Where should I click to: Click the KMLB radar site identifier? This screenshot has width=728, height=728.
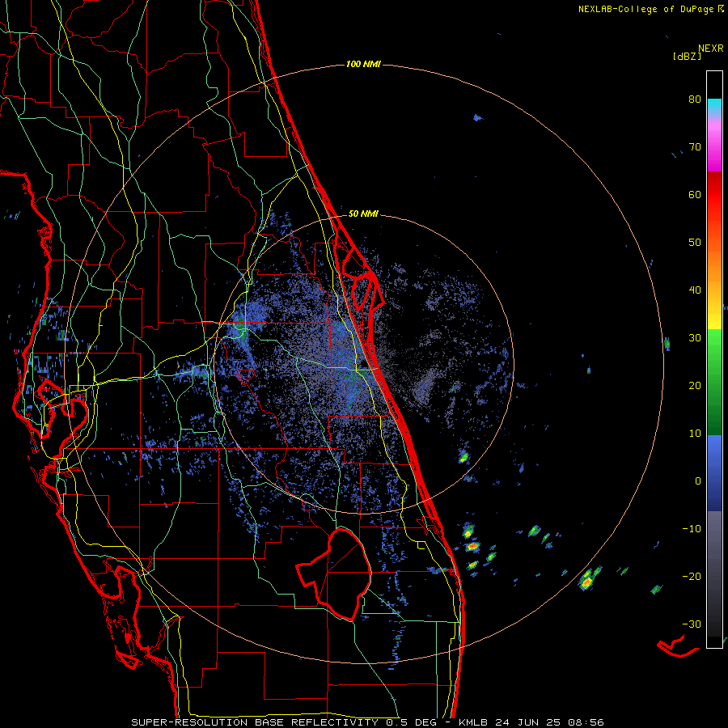[x=474, y=722]
